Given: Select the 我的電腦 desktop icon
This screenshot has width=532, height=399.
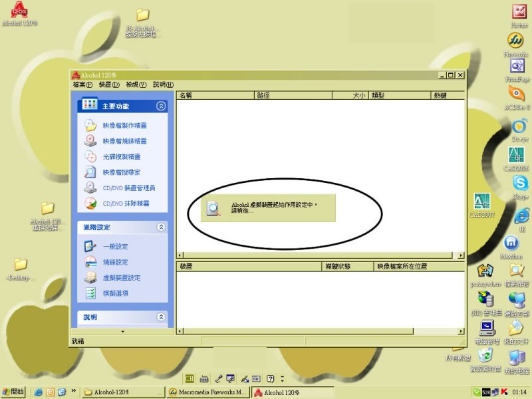Looking at the screenshot, I should coord(517,362).
